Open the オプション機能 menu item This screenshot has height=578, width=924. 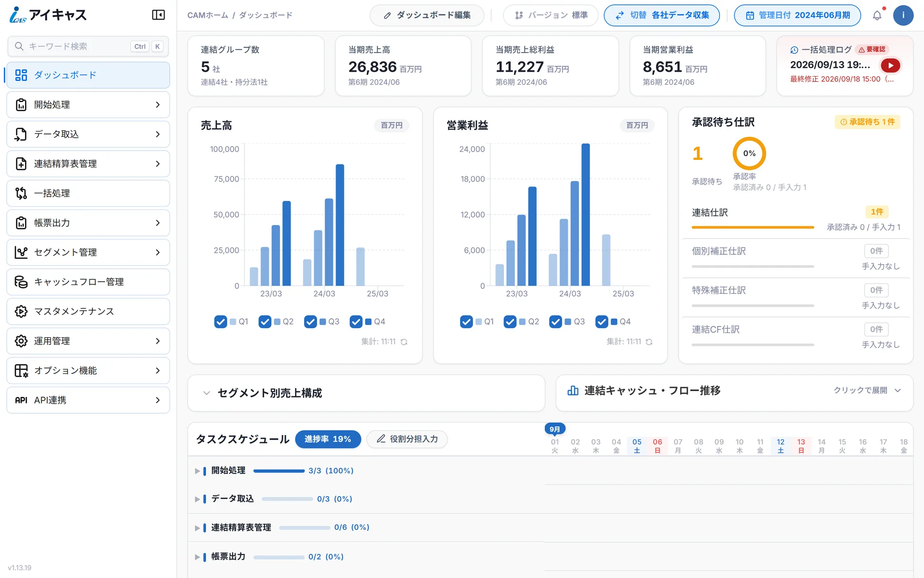coord(88,370)
